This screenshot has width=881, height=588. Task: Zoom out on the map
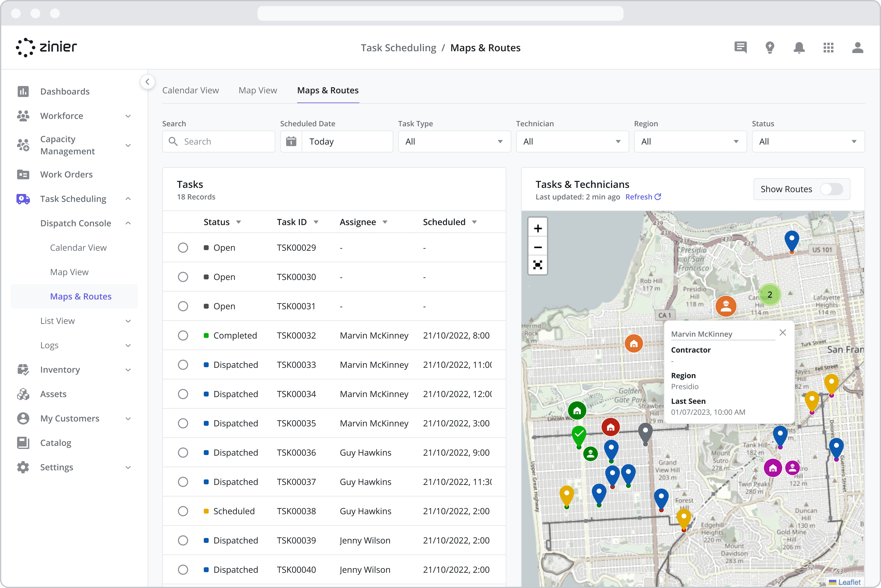538,247
